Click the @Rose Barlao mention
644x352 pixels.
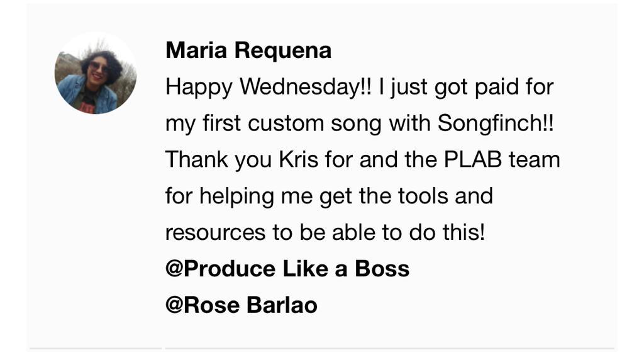(x=241, y=305)
